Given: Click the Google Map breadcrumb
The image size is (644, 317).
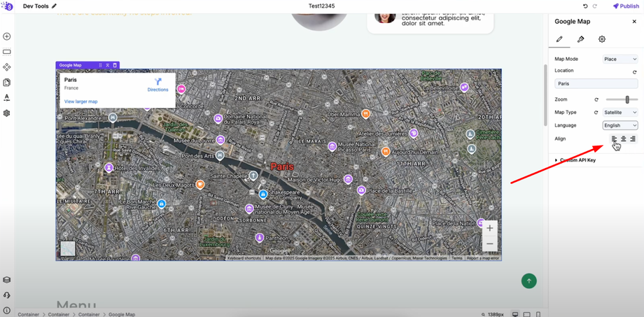Looking at the screenshot, I should pos(122,314).
